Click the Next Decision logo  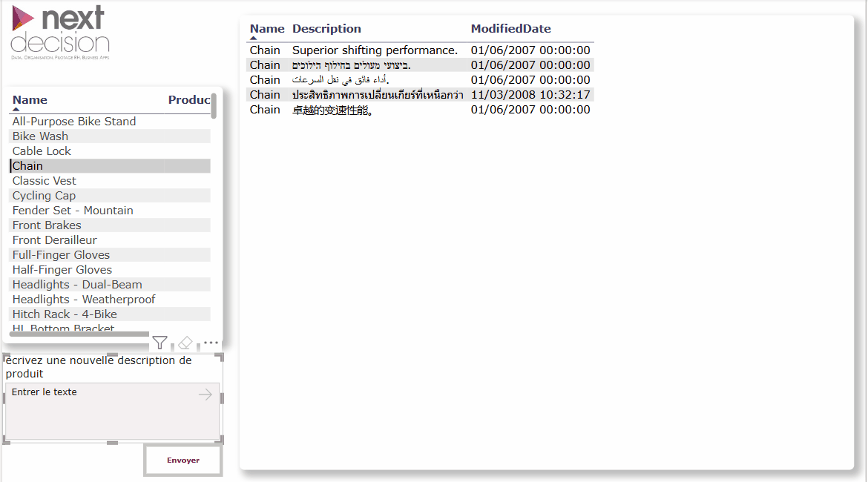point(60,32)
